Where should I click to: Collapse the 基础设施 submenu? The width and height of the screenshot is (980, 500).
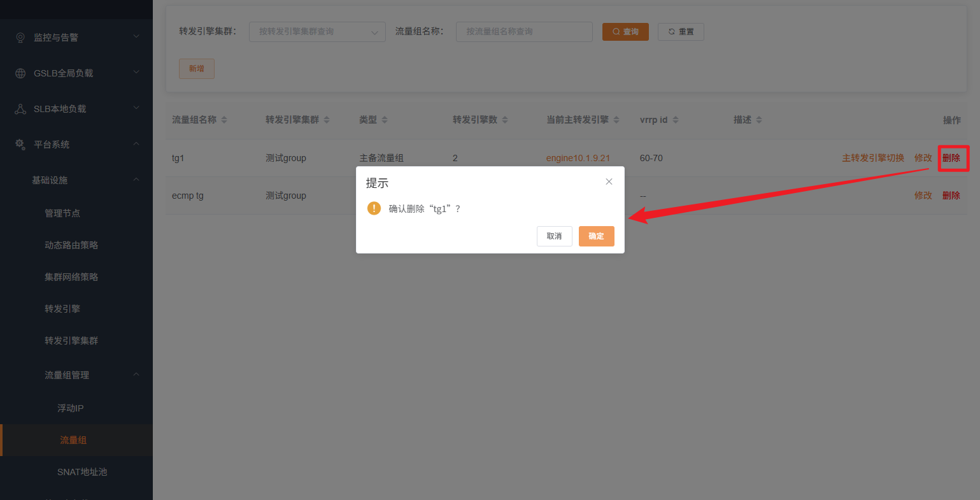[136, 180]
